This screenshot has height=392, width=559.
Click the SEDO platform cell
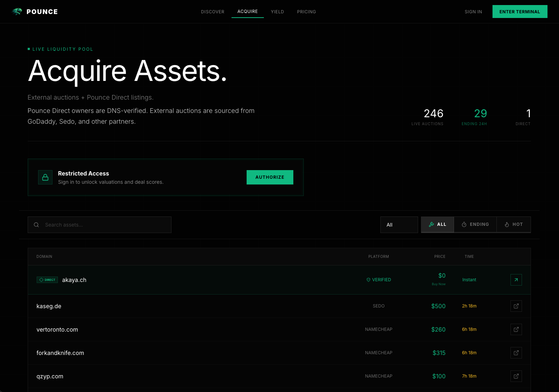tap(379, 306)
